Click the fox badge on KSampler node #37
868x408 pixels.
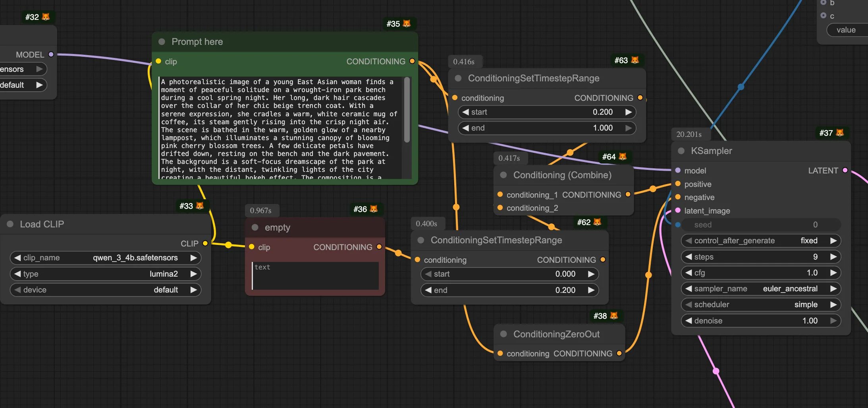tap(839, 133)
